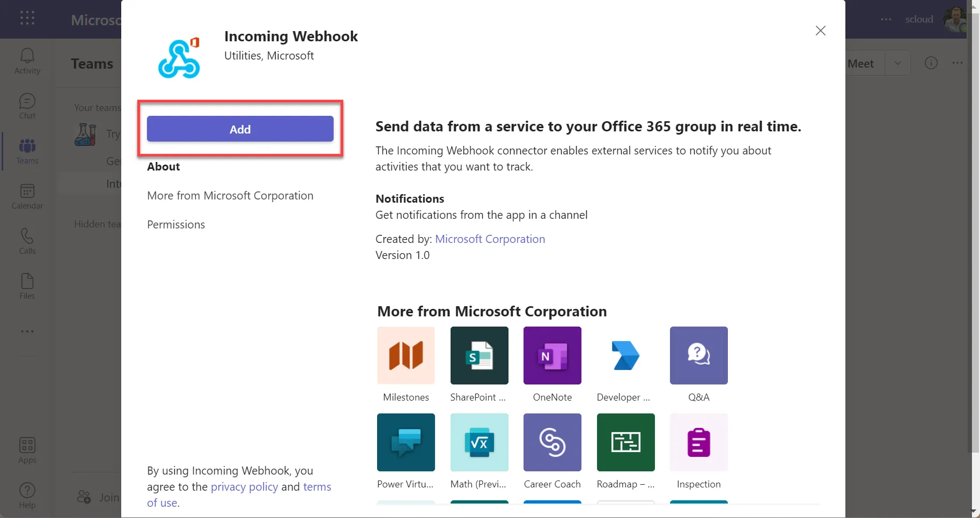
Task: Open the About section
Action: (x=164, y=166)
